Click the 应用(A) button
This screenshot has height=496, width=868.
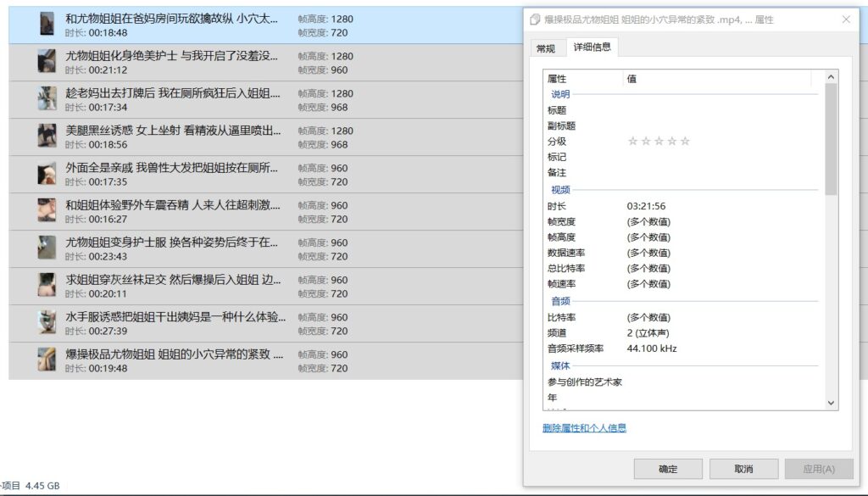[x=819, y=469]
